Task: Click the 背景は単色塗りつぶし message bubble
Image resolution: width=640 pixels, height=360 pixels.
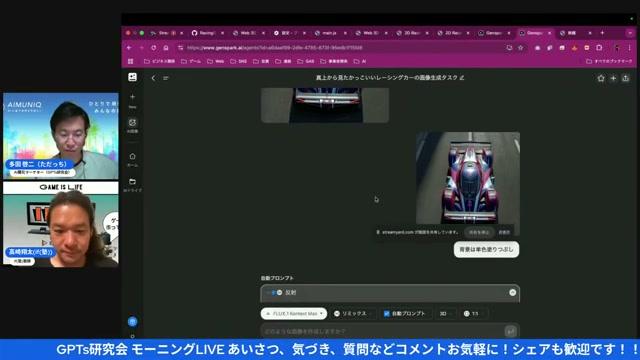Action: (487, 249)
